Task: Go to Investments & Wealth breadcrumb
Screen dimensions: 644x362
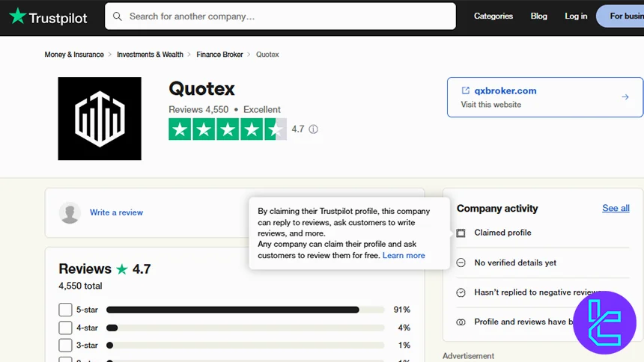Action: coord(150,55)
